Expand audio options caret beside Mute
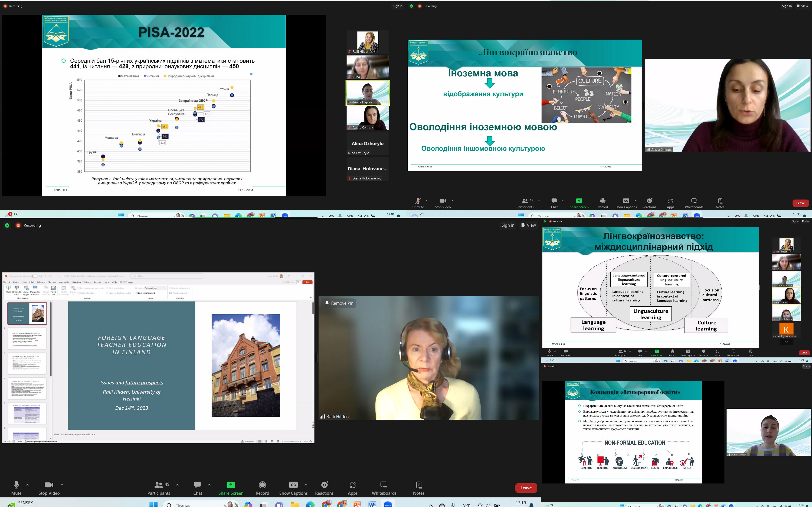The image size is (812, 507). coord(27,485)
